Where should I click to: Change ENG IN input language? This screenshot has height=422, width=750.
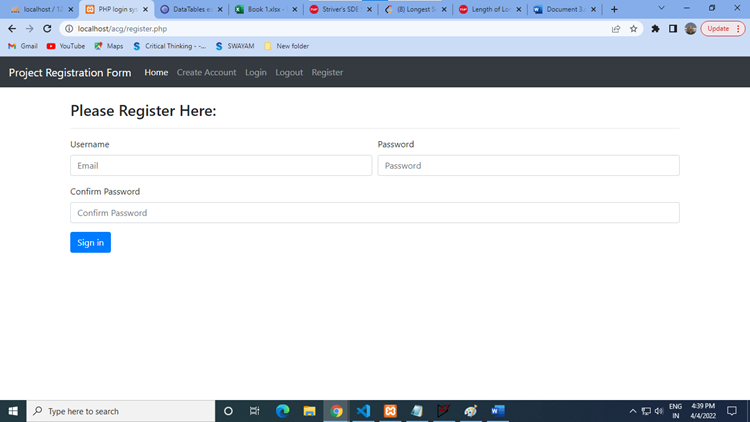tap(675, 411)
